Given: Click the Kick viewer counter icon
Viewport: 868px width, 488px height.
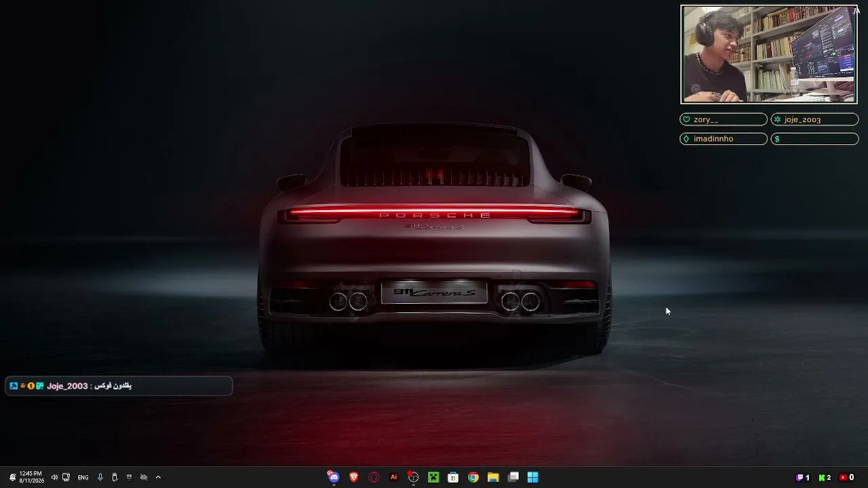Looking at the screenshot, I should (x=822, y=477).
